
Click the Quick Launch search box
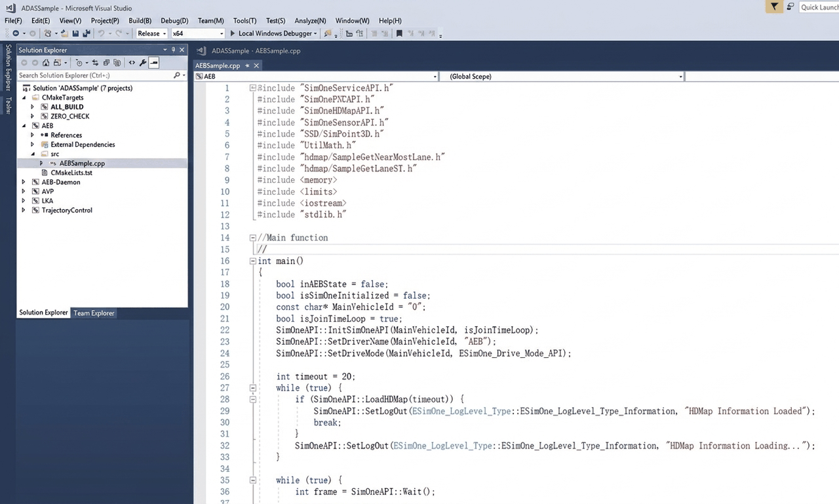(819, 7)
